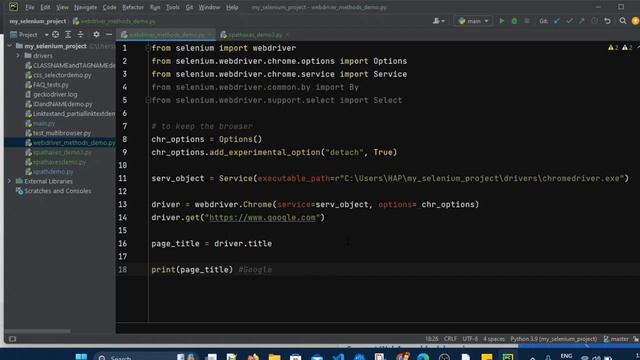Click the 4 spaces indent setting
The image size is (640, 360).
tap(494, 339)
